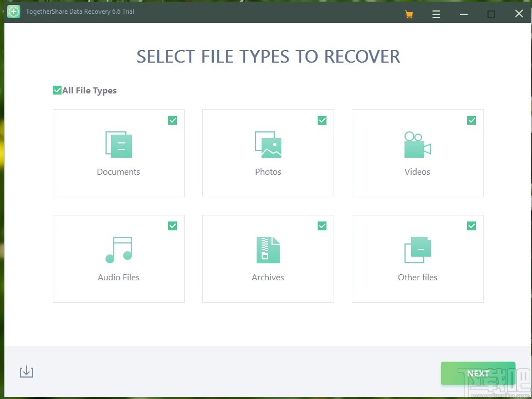Deselect the Other files checkbox
This screenshot has height=399, width=532.
click(x=472, y=225)
